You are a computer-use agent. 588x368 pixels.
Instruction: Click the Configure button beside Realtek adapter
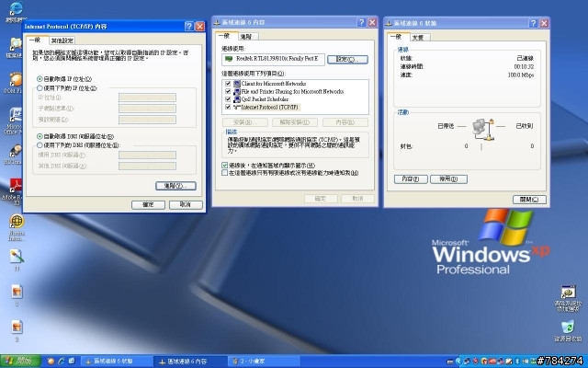tap(347, 59)
